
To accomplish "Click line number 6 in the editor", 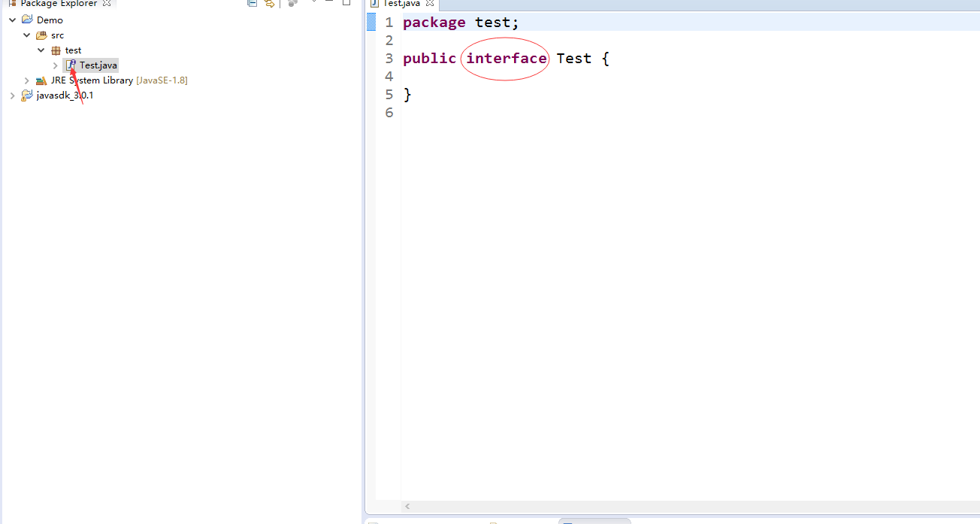I will (x=389, y=113).
